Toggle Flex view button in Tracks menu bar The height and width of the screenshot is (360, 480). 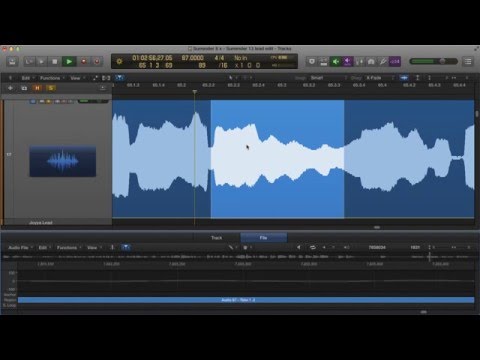click(x=106, y=78)
